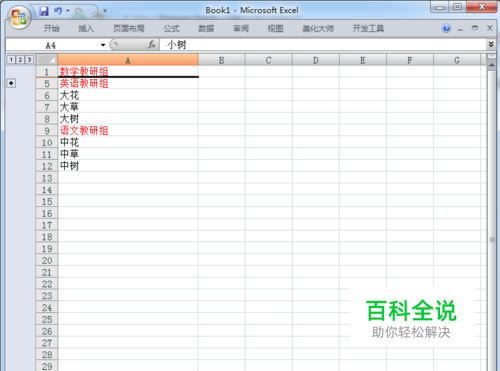Switch to the 数据 ribbon tab
This screenshot has width=500, height=371.
[206, 29]
